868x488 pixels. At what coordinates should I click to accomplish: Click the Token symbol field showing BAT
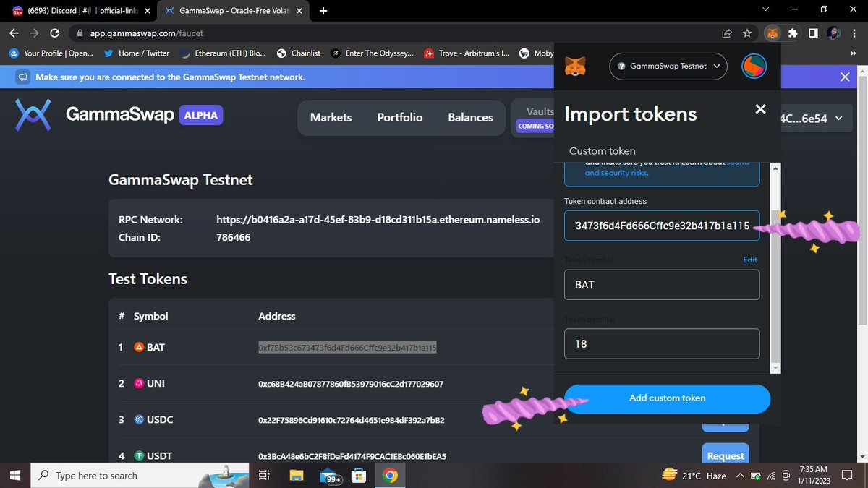[662, 285]
